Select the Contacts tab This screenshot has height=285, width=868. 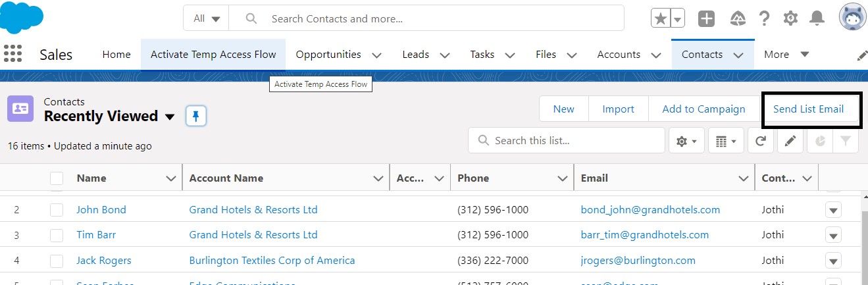(702, 55)
